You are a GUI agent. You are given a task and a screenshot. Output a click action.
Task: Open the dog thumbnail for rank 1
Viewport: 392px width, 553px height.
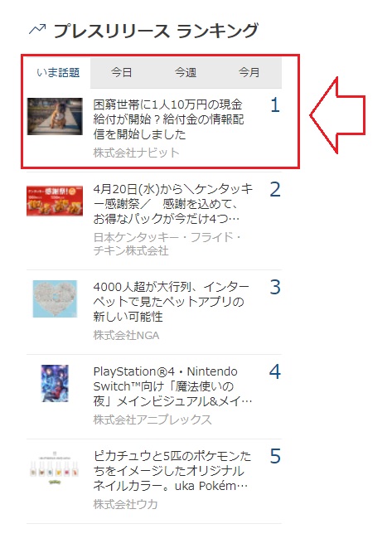pyautogui.click(x=55, y=116)
